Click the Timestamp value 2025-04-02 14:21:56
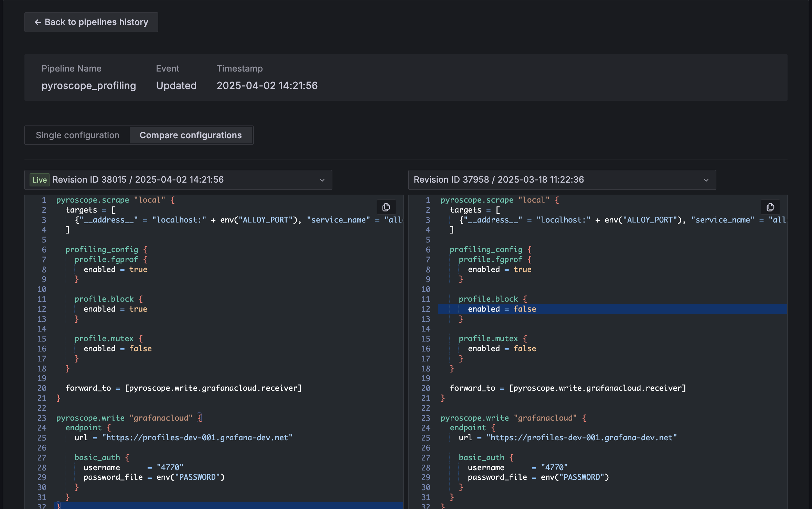Screen dimensions: 812x509 pyautogui.click(x=267, y=86)
